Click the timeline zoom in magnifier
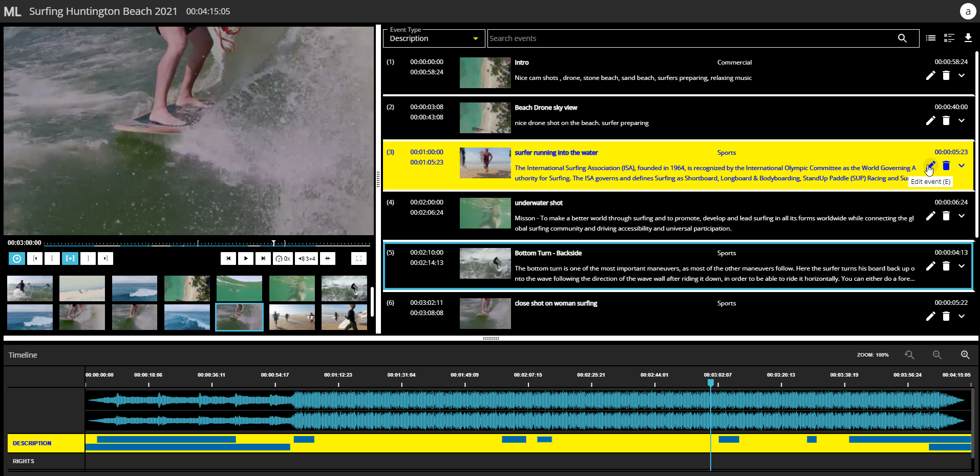Viewport: 980px width, 476px height. pyautogui.click(x=965, y=355)
